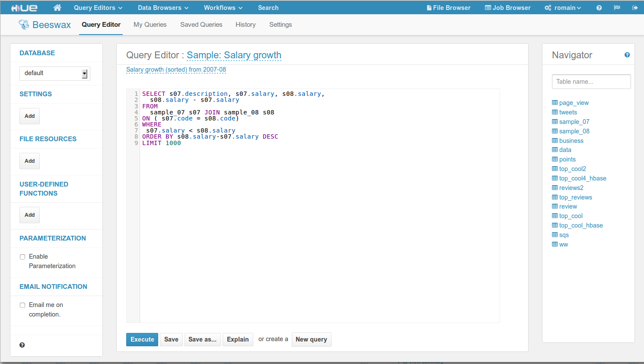Switch to the Saved Queries tab

(x=201, y=25)
